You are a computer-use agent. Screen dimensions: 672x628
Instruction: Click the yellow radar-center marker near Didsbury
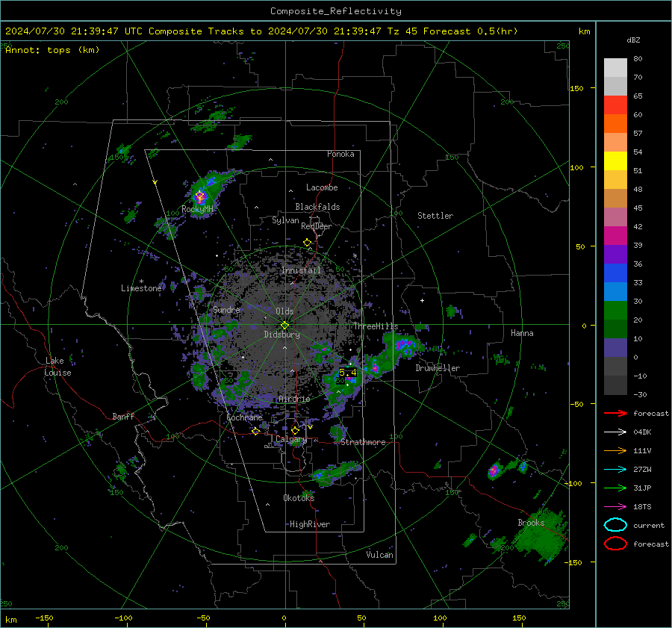285,325
